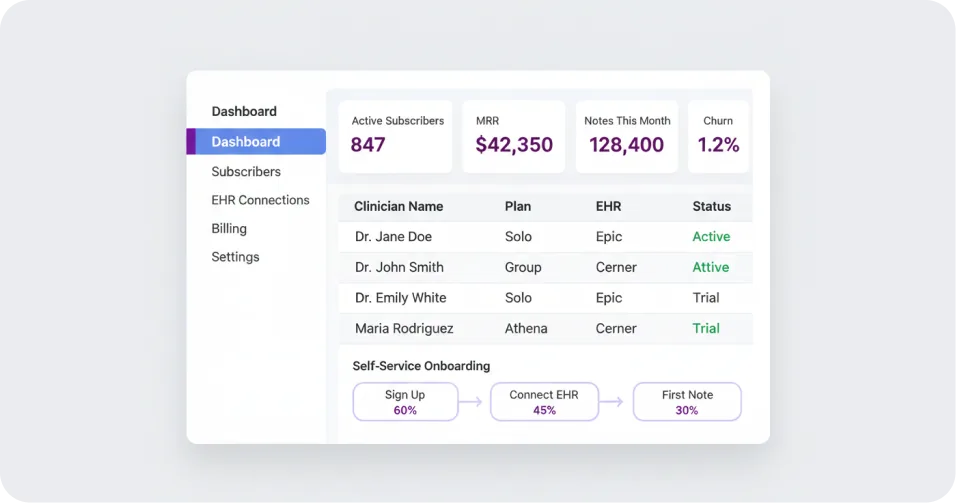Click Epic EHR cell in Emily White row
The width and height of the screenshot is (956, 503).
pyautogui.click(x=608, y=298)
